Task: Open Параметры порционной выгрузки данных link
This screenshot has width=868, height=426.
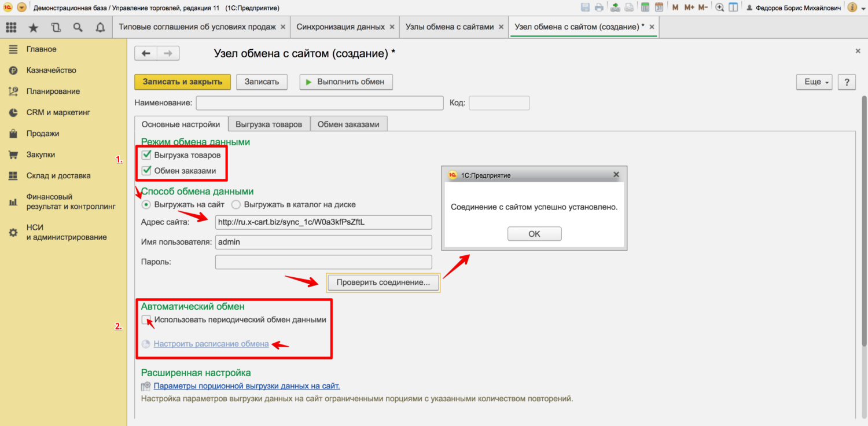Action: pyautogui.click(x=247, y=385)
